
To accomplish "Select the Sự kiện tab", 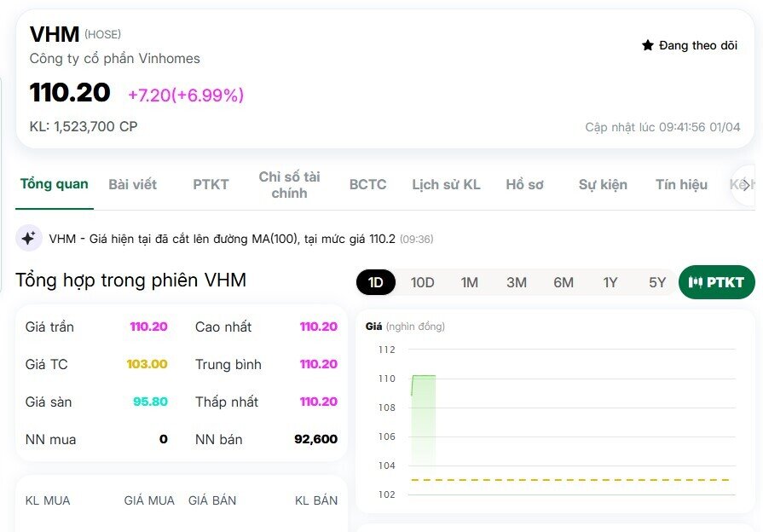I will coord(602,184).
